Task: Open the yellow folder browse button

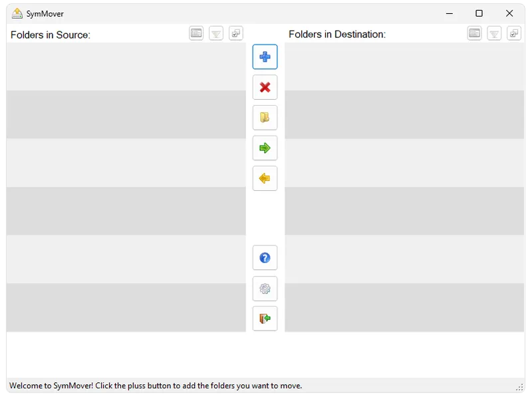Action: click(265, 118)
